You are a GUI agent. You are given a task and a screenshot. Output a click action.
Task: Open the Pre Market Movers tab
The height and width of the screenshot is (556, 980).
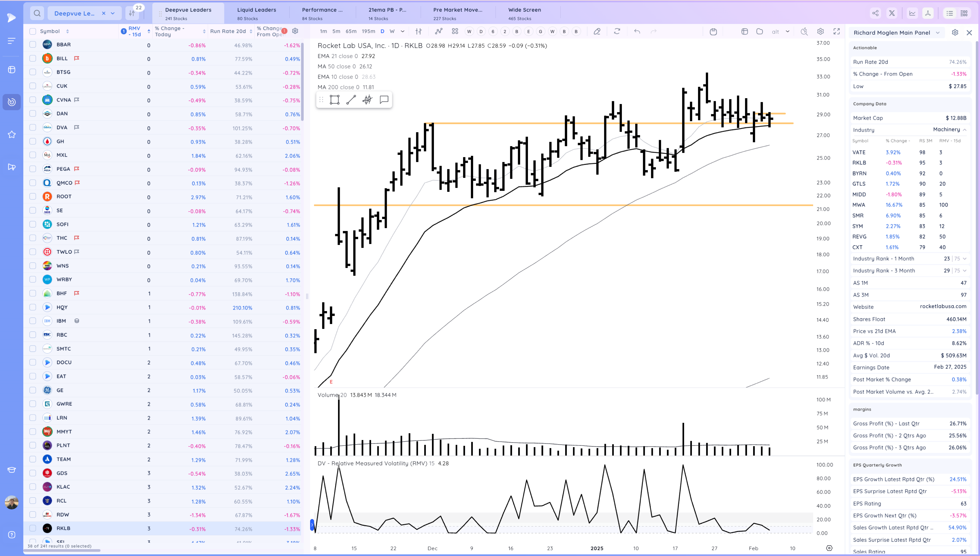pos(457,13)
